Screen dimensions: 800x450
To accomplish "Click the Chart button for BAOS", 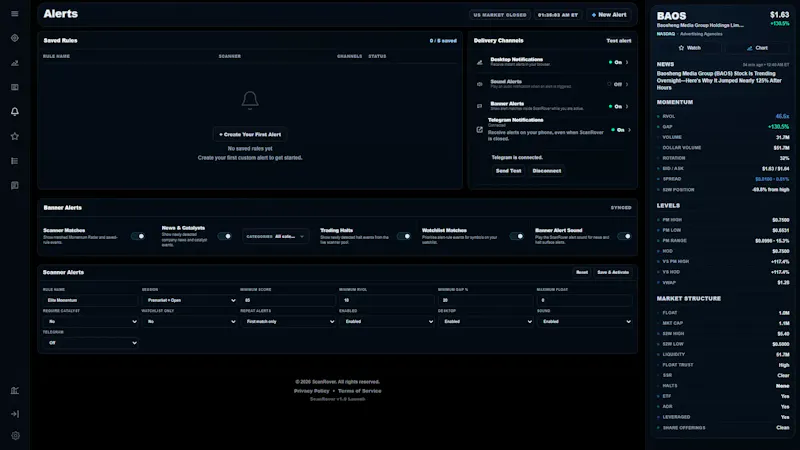I will 757,48.
